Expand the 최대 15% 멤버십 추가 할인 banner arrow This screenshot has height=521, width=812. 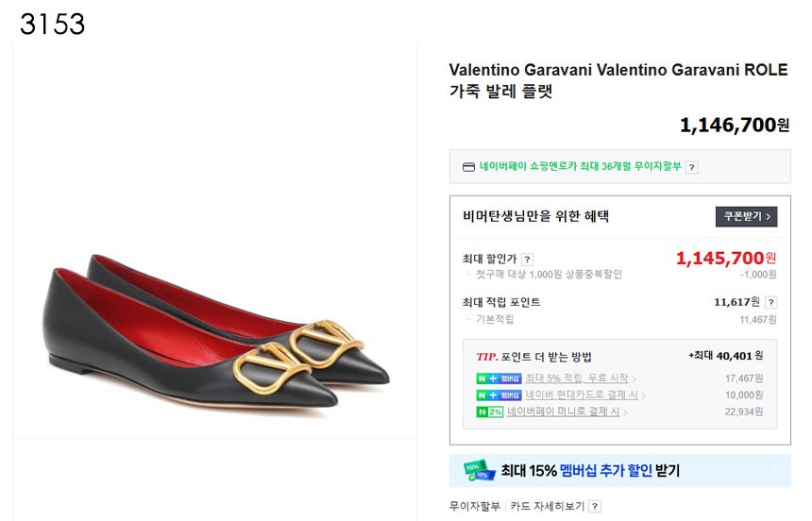[775, 470]
